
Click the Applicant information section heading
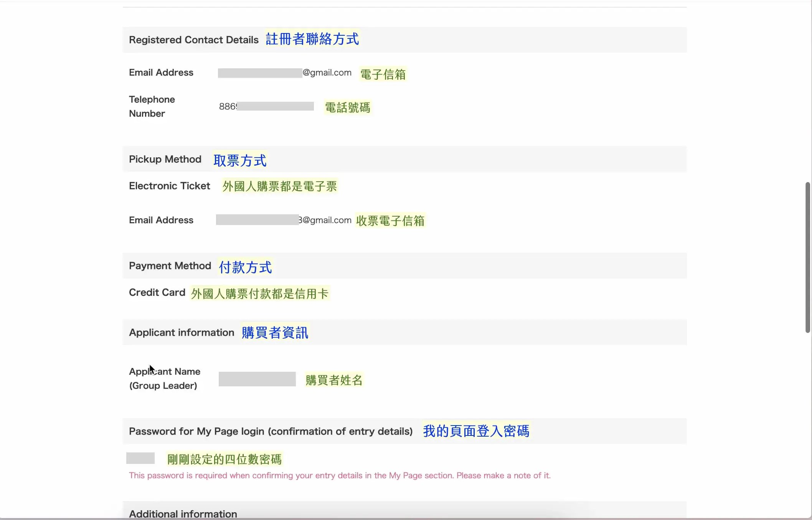[182, 333]
